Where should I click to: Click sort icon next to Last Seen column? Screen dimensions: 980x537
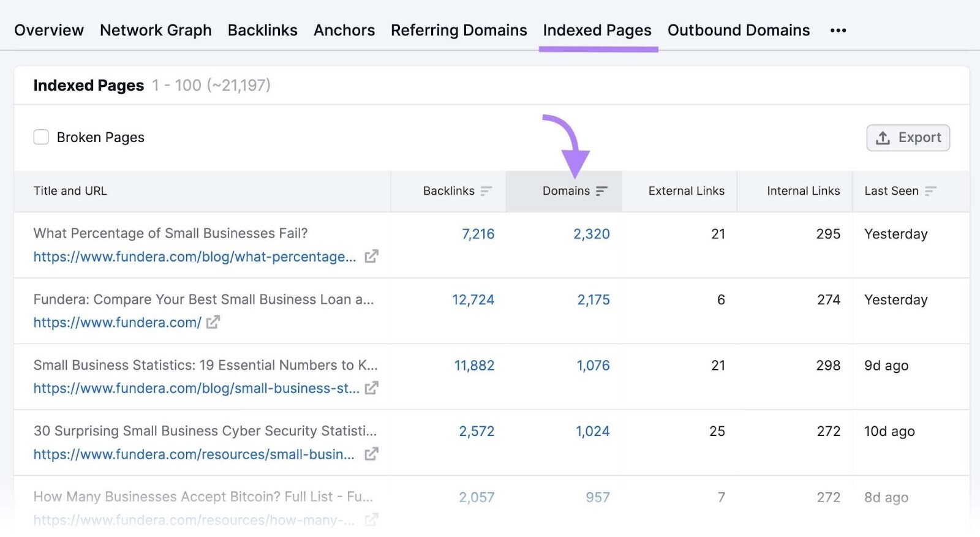[x=930, y=191]
